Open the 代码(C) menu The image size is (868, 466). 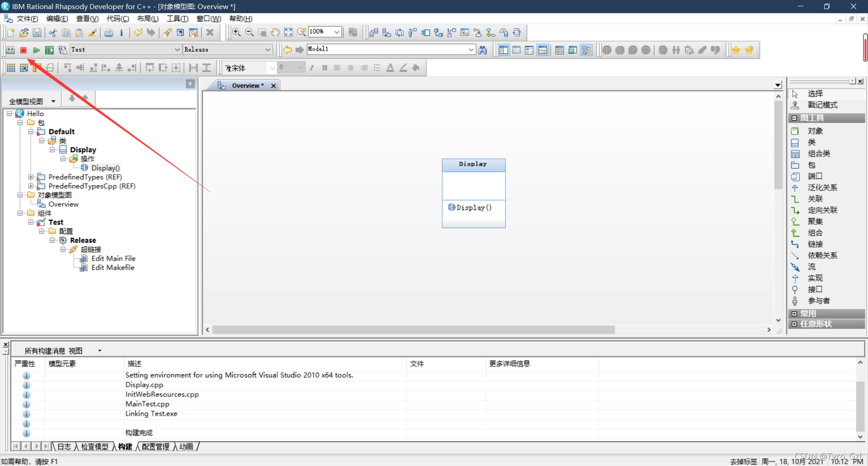118,19
